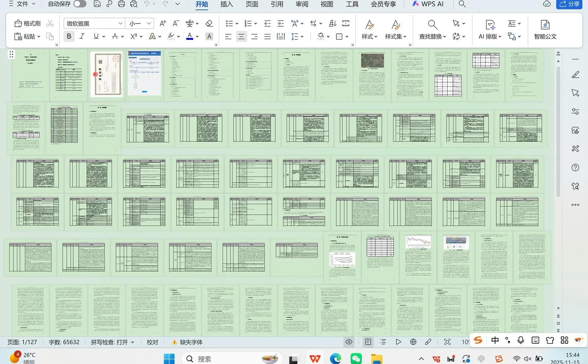Switch to the Page (页面) tab
The height and width of the screenshot is (364, 588).
252,4
